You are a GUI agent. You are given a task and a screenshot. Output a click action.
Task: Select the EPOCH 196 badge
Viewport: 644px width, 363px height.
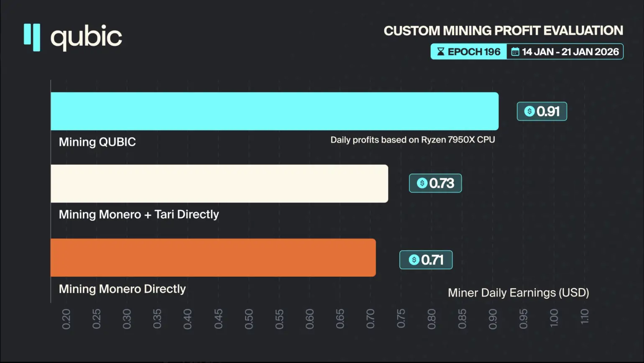(469, 51)
